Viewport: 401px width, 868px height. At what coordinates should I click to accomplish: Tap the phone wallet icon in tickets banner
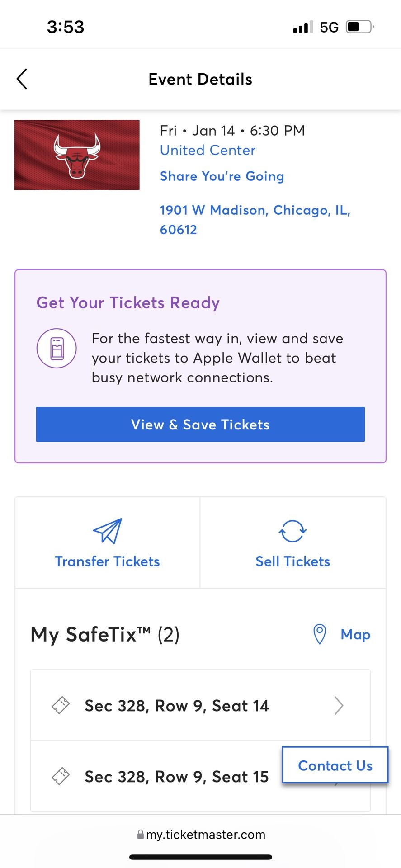tap(57, 348)
